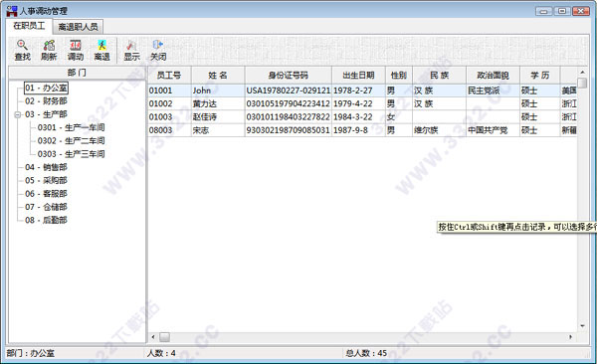Click the horizontal scrollbar left arrow
Viewport: 597px width, 364px height.
tap(153, 337)
